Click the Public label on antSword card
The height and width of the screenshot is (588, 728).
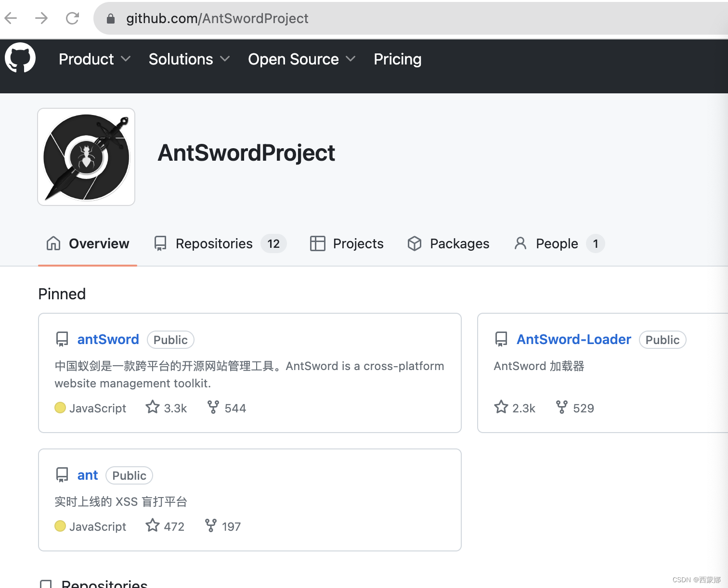coord(170,340)
